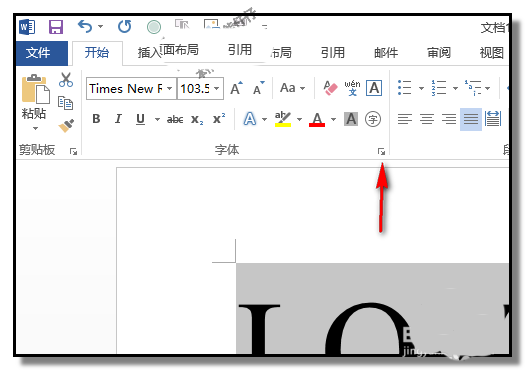This screenshot has width=525, height=370.
Task: Expand the font size dropdown arrow
Action: [217, 89]
